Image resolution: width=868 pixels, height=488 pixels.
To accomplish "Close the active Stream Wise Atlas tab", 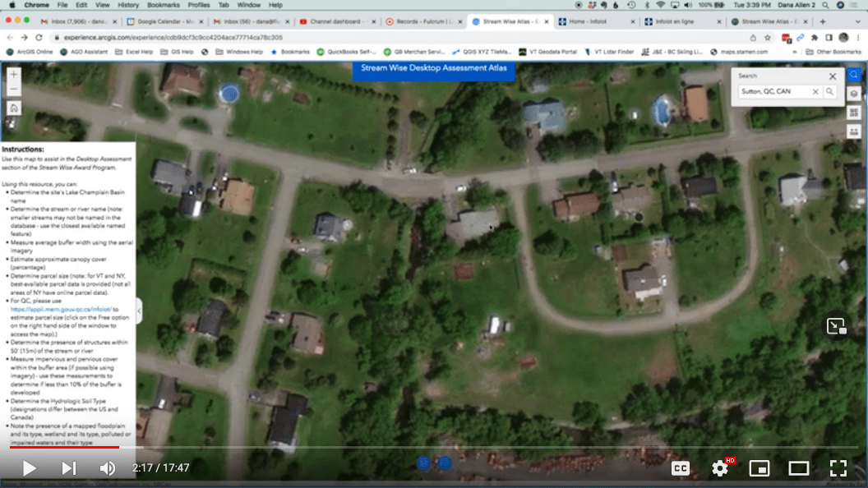I will coord(547,21).
